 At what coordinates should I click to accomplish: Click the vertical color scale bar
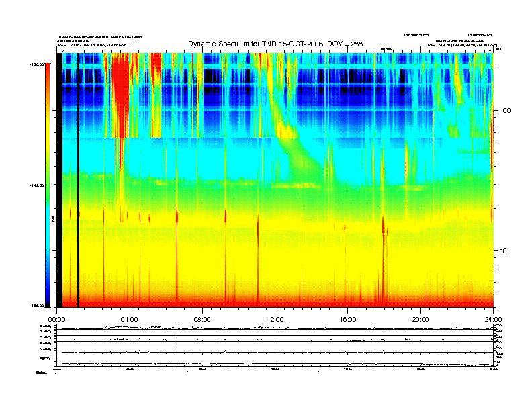48,185
